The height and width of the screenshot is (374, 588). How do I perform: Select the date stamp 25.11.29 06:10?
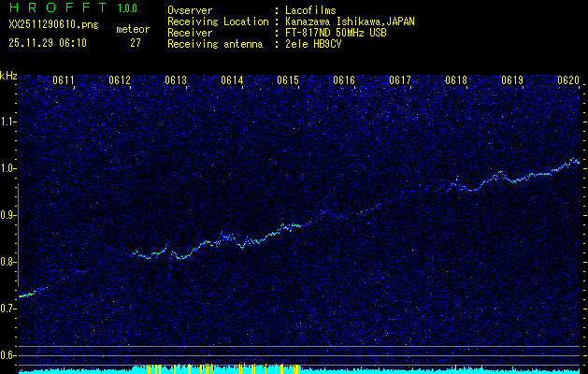pyautogui.click(x=48, y=42)
